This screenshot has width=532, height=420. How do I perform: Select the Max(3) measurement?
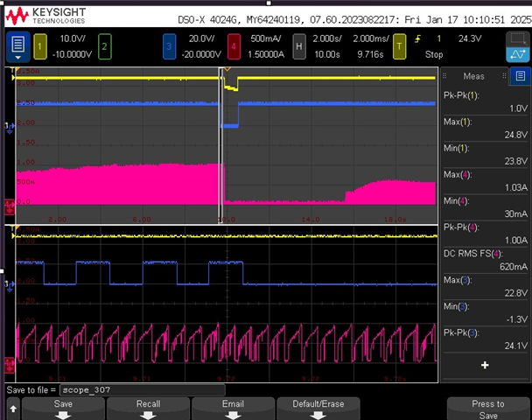point(485,286)
